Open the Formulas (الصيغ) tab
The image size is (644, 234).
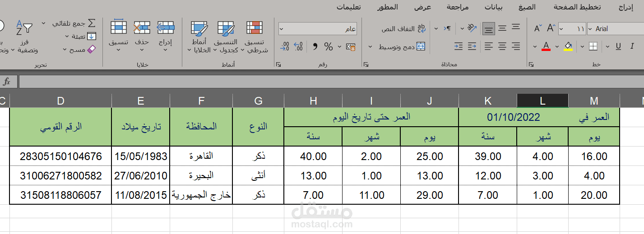(x=527, y=7)
